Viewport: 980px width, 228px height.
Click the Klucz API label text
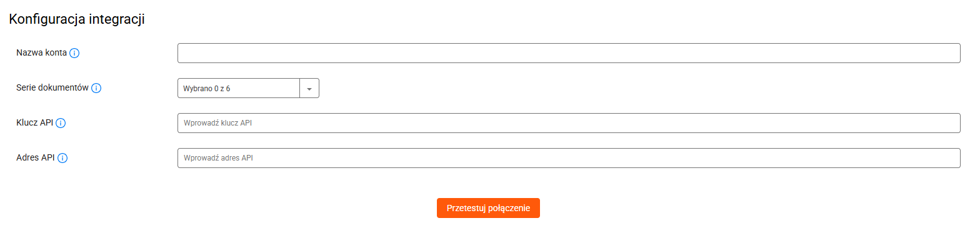(x=34, y=123)
